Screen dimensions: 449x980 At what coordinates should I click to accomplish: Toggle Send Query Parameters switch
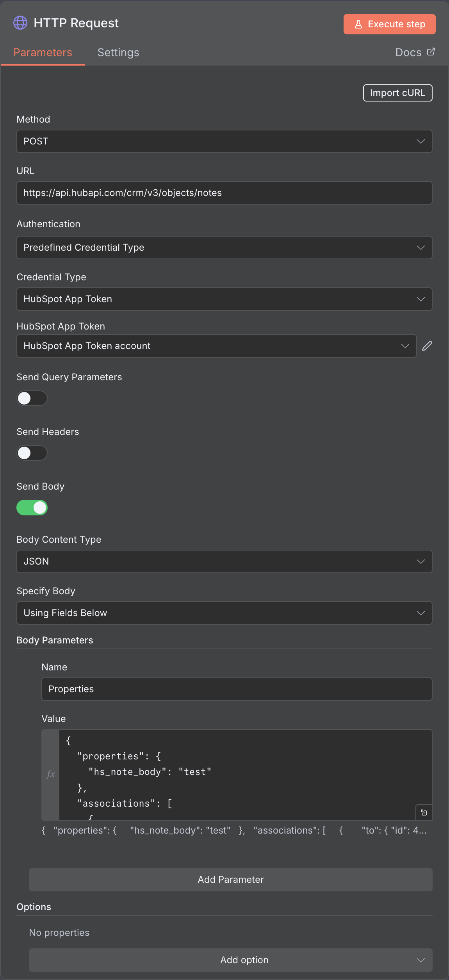[x=32, y=398]
